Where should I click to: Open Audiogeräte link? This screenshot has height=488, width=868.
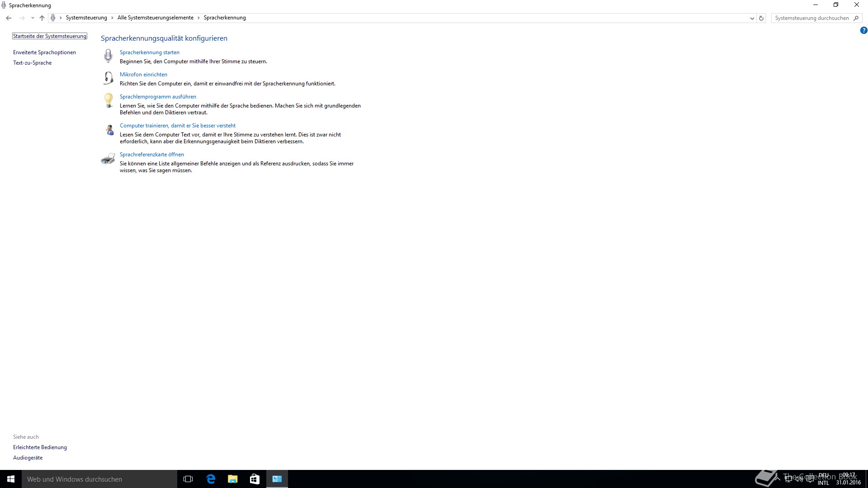click(x=28, y=458)
